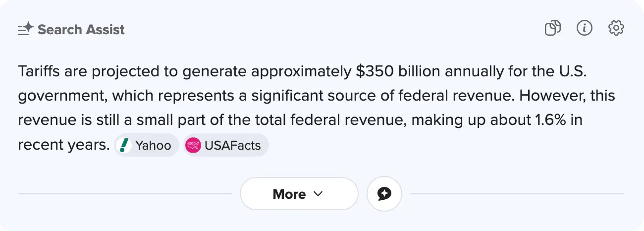Viewport: 644px width, 231px height.
Task: Click the divider line right of chat button
Action: [515, 194]
